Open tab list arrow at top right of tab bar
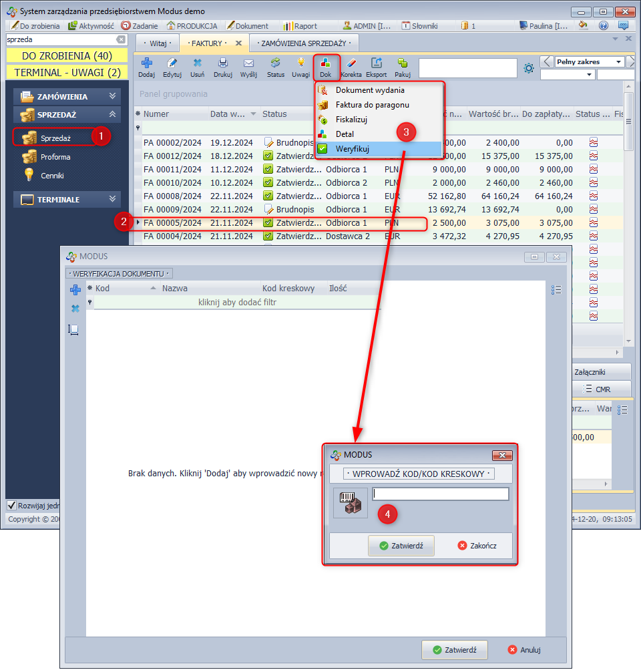641x672 pixels. (615, 39)
